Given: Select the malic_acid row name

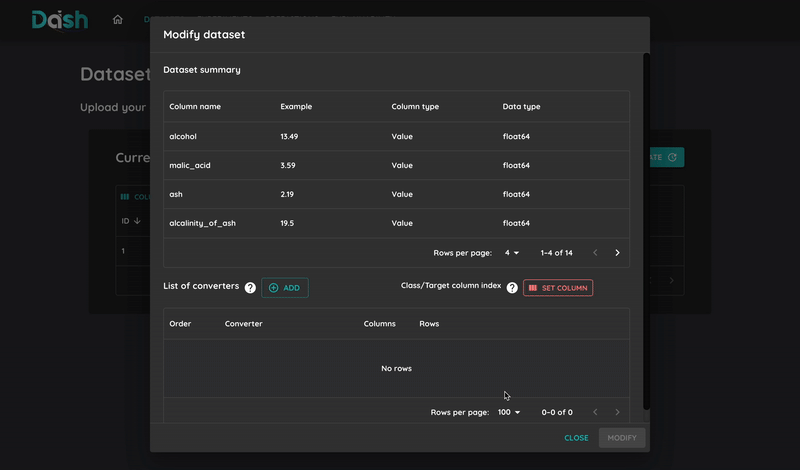Looking at the screenshot, I should (x=190, y=165).
